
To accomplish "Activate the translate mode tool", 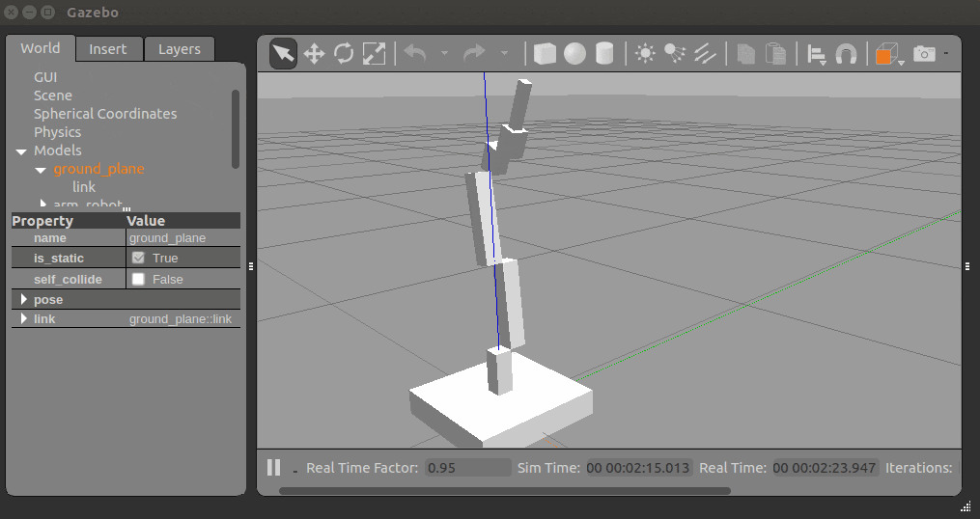I will point(314,54).
